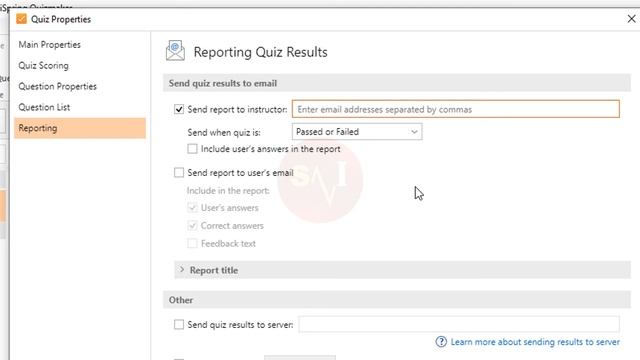Click the Send when quiz is label
The width and height of the screenshot is (640, 360).
(224, 133)
